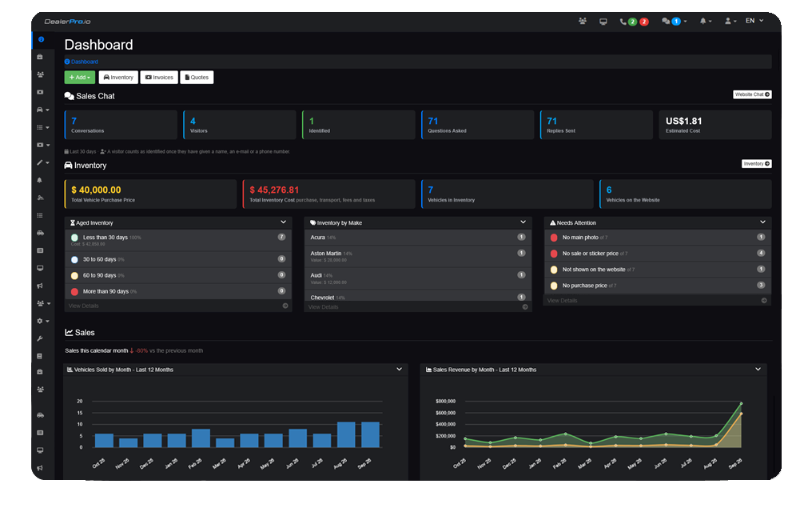
Task: Click the DealerPro.io logo
Action: tap(67, 22)
